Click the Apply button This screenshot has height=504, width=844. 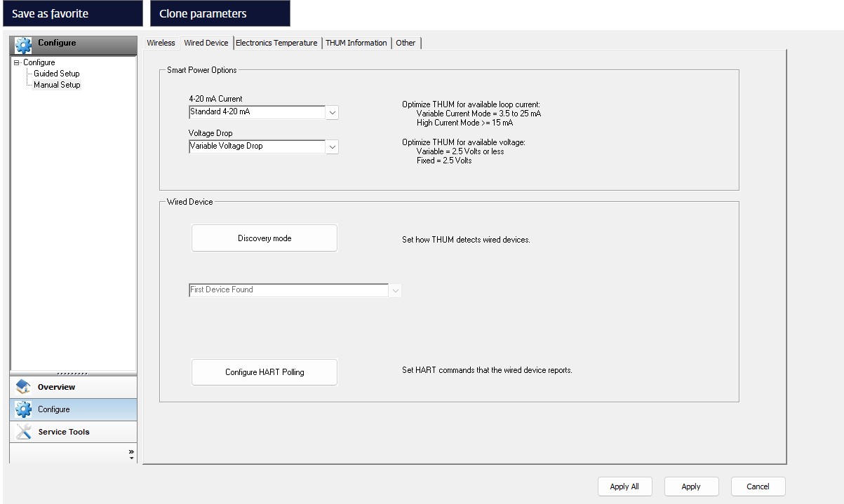[691, 486]
